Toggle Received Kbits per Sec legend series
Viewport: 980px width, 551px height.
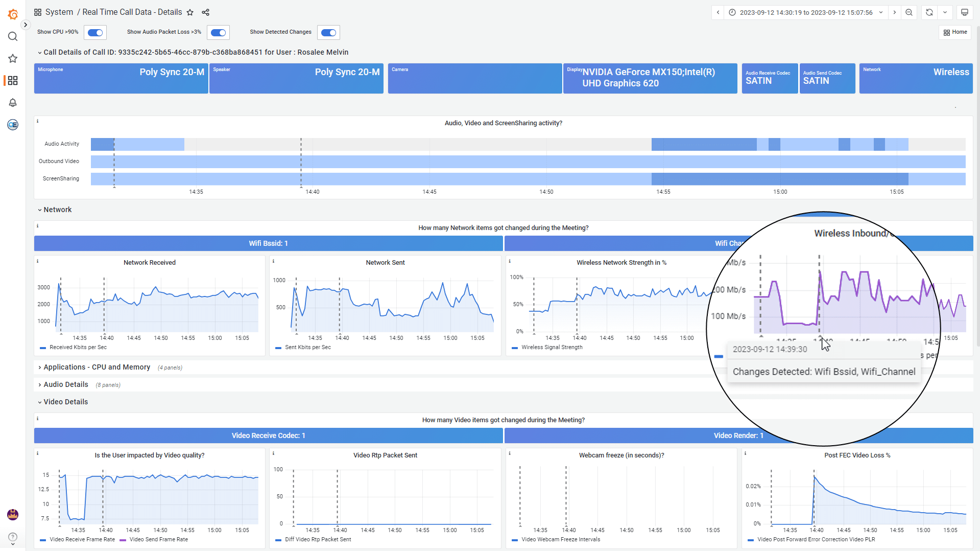pos(78,347)
